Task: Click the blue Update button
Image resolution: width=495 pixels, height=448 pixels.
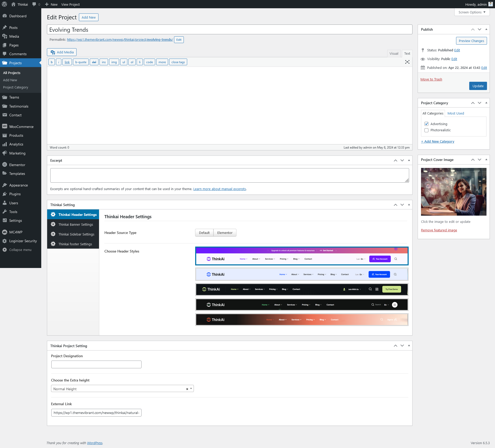Action: (x=478, y=86)
